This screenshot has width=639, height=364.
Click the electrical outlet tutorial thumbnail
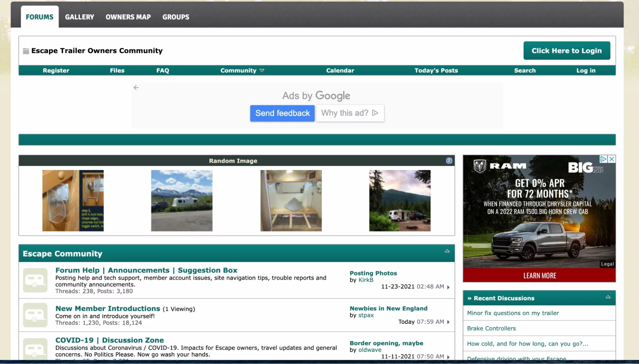pyautogui.click(x=73, y=200)
